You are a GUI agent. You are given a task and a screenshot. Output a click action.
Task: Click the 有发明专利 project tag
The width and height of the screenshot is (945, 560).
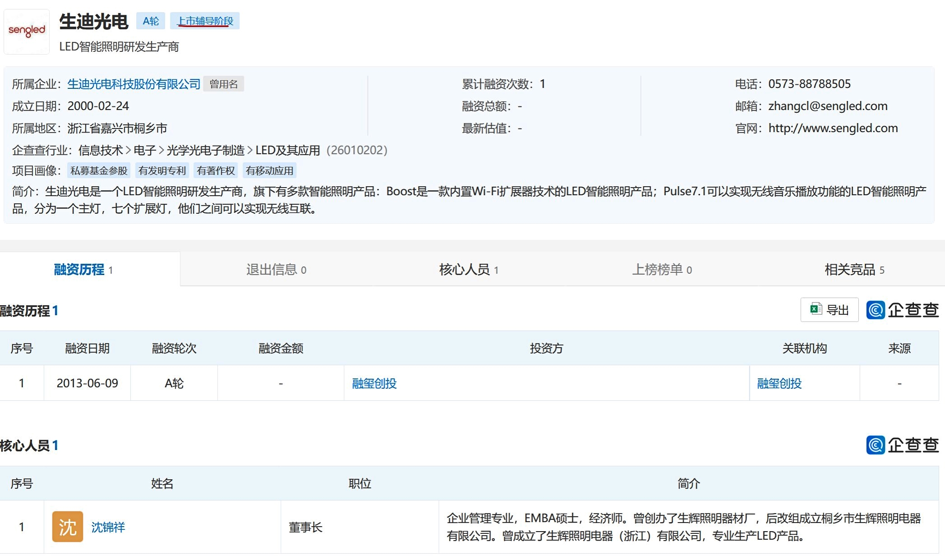[162, 170]
